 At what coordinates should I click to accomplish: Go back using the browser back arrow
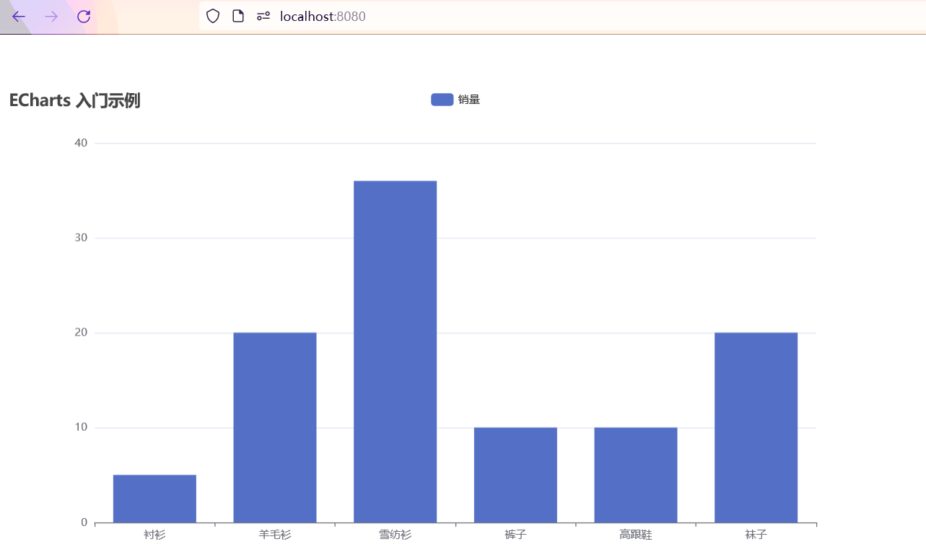(x=19, y=17)
